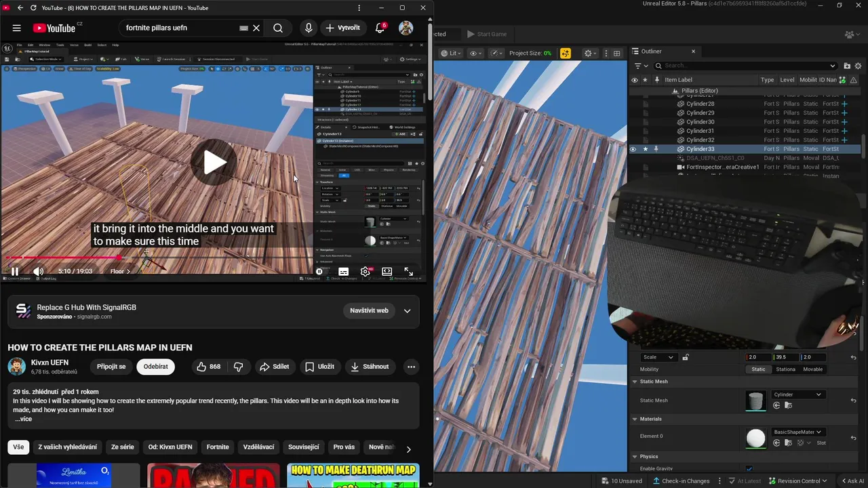The height and width of the screenshot is (488, 868).
Task: Select Cylinder30 in the Outliner
Action: click(700, 122)
